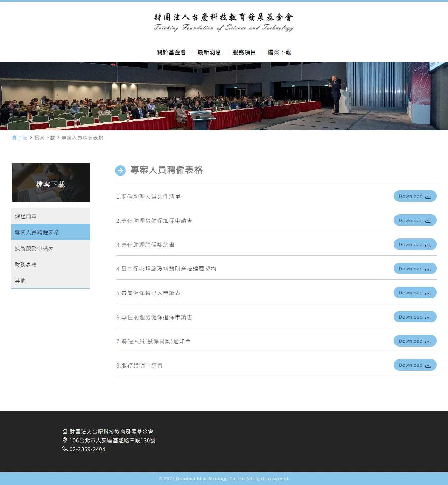Select 財務表格 in the sidebar
The width and height of the screenshot is (448, 485).
50,264
